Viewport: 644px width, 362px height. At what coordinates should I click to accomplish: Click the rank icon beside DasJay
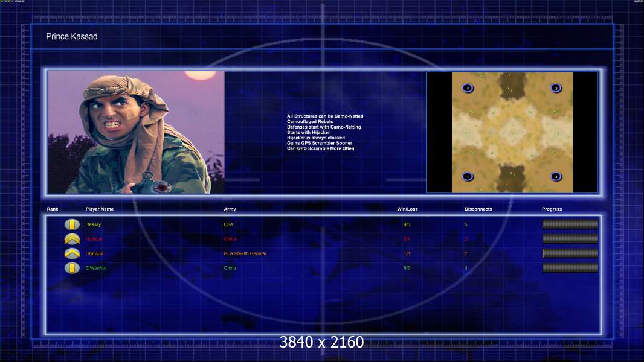tap(72, 224)
